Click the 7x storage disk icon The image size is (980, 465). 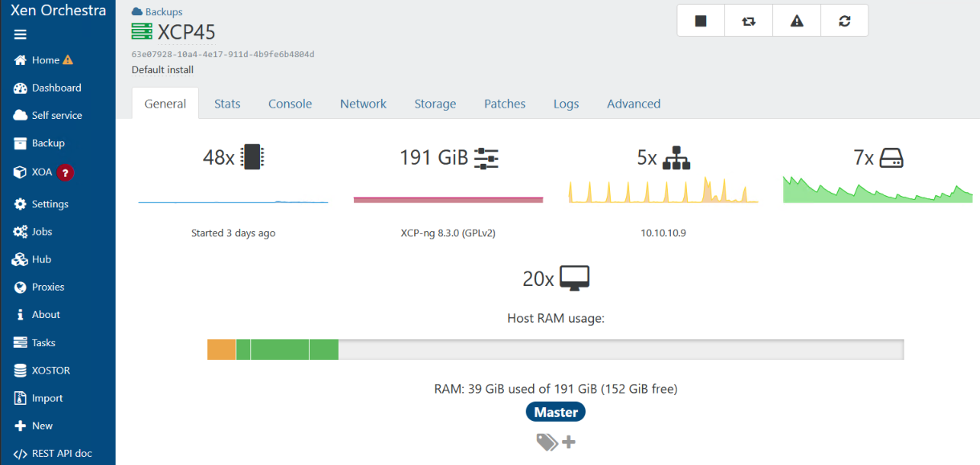point(891,157)
